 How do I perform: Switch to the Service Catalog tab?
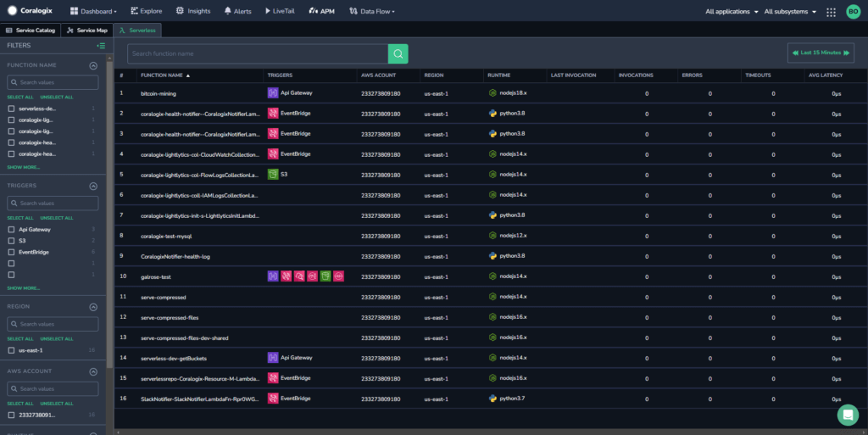(31, 31)
